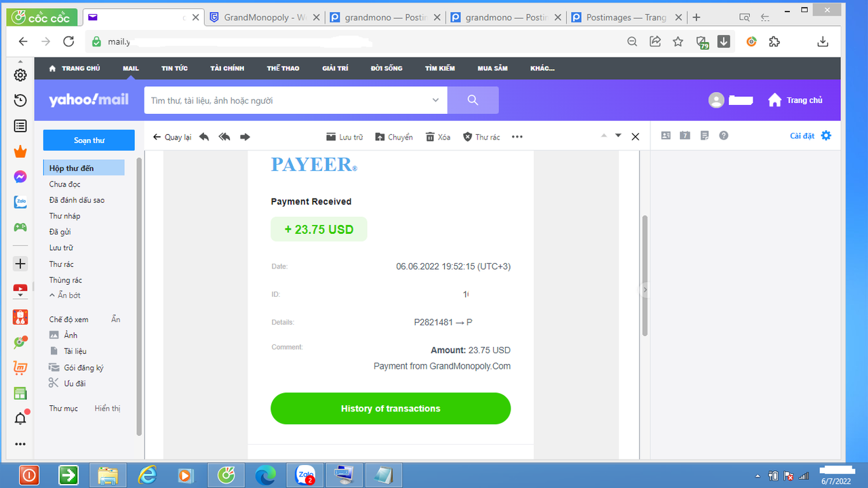This screenshot has height=488, width=868.
Task: Close the open email with X
Action: 635,137
